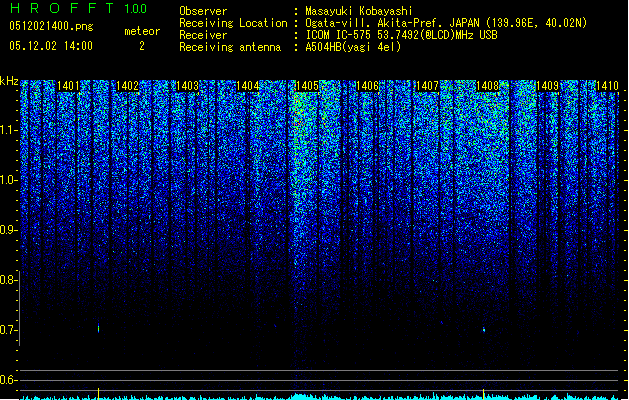Click the yellow meteor marker below 1401

coord(99,393)
